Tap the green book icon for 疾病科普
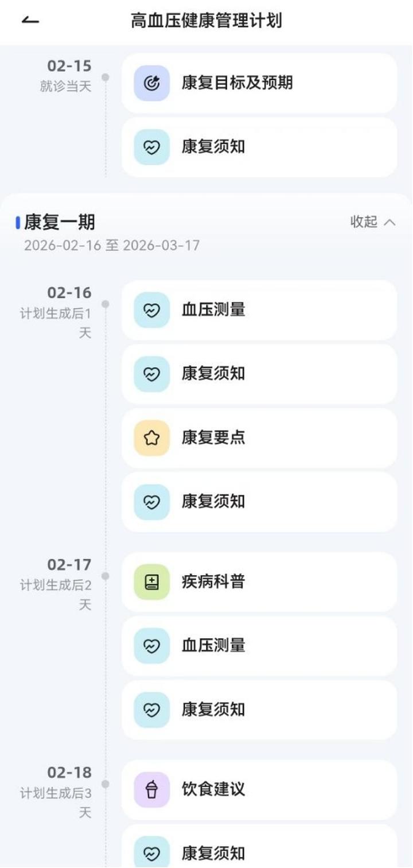The height and width of the screenshot is (868, 413). (x=151, y=582)
